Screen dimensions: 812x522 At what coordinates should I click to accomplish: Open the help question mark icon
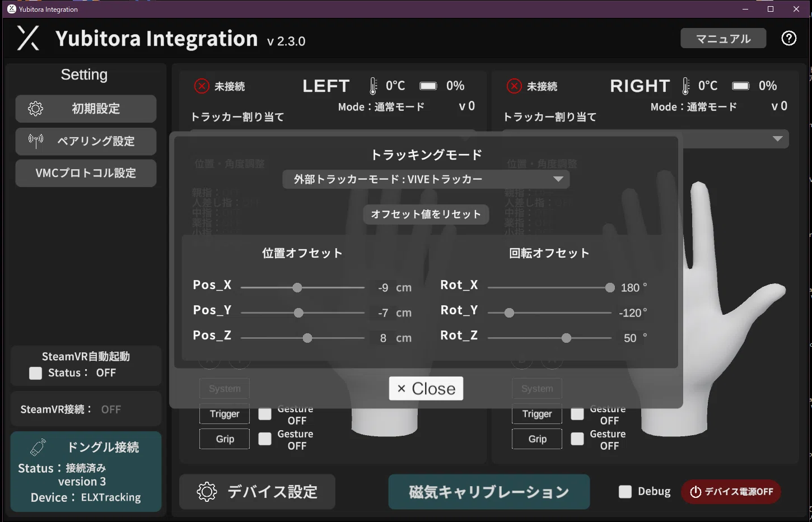click(x=789, y=38)
